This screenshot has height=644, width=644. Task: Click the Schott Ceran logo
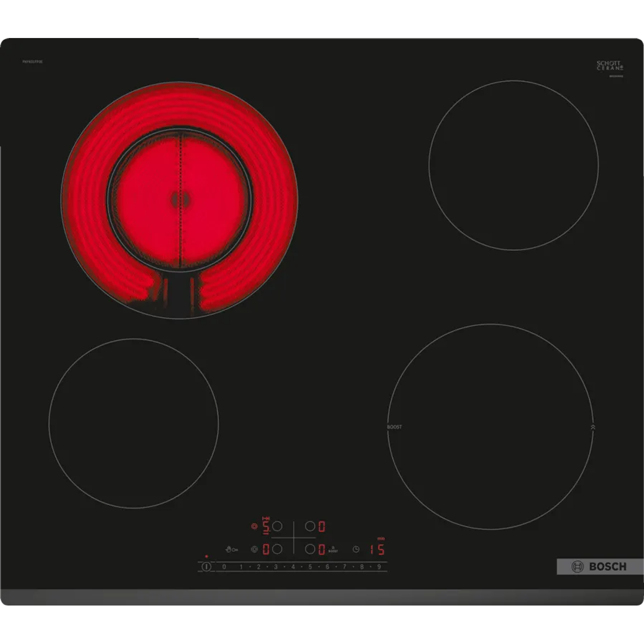tap(609, 65)
